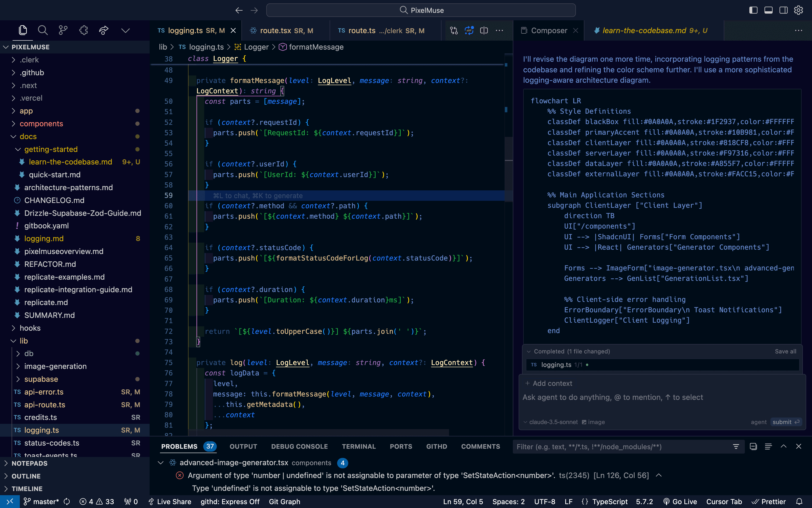Switch to the DEBUG CONSOLE tab

[x=299, y=447]
